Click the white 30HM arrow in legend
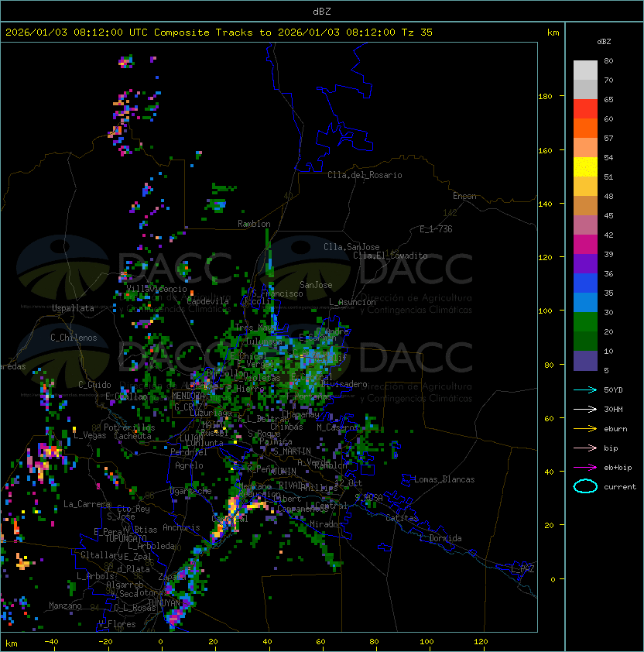644x652 pixels. tap(585, 409)
